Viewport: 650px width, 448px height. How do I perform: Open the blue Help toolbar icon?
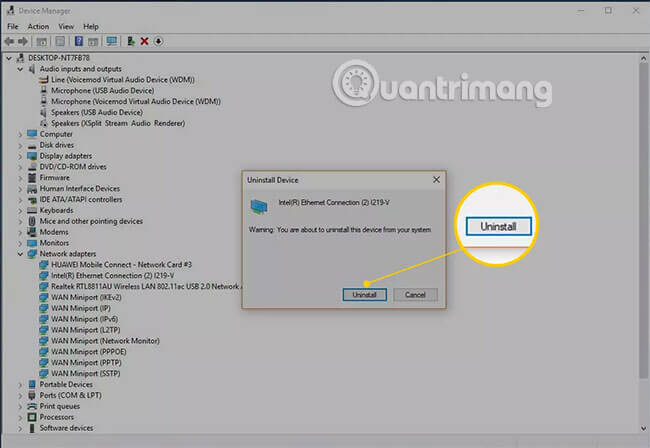(79, 41)
